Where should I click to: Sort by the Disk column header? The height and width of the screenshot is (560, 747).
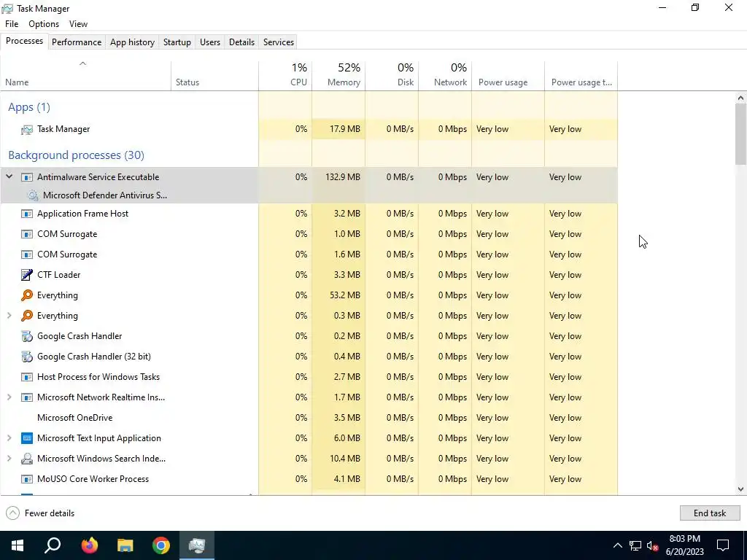point(392,76)
